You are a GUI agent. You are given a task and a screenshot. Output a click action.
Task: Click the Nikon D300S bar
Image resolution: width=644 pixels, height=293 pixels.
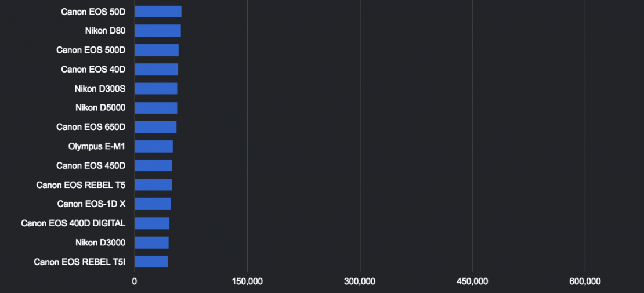(x=155, y=89)
